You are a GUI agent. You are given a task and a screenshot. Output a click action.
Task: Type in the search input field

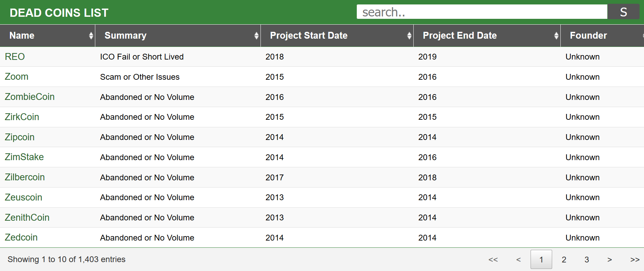482,12
